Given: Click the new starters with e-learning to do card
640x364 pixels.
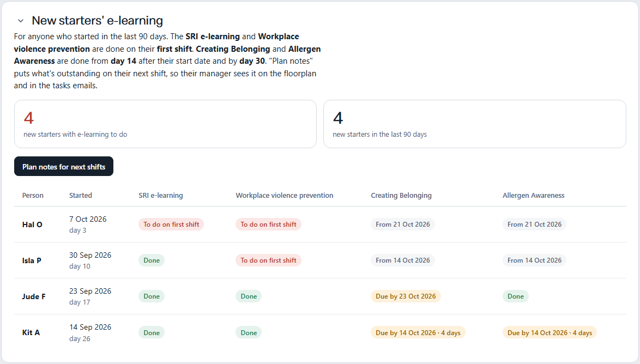Looking at the screenshot, I should tap(165, 124).
